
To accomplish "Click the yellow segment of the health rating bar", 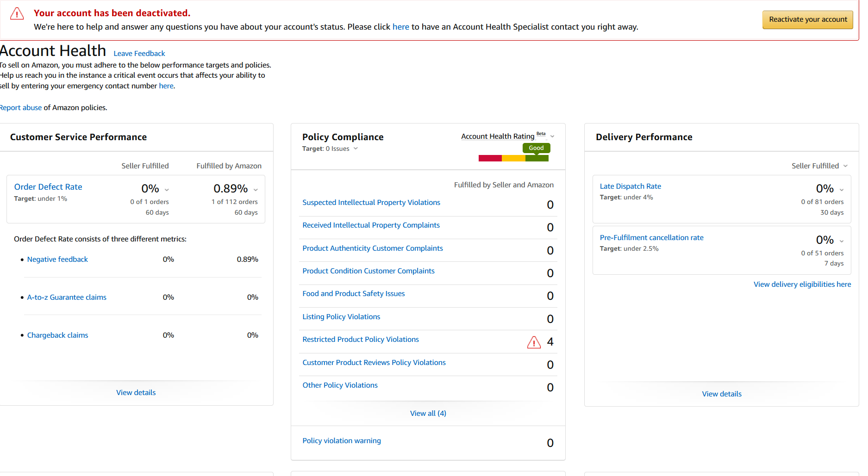I will [513, 159].
